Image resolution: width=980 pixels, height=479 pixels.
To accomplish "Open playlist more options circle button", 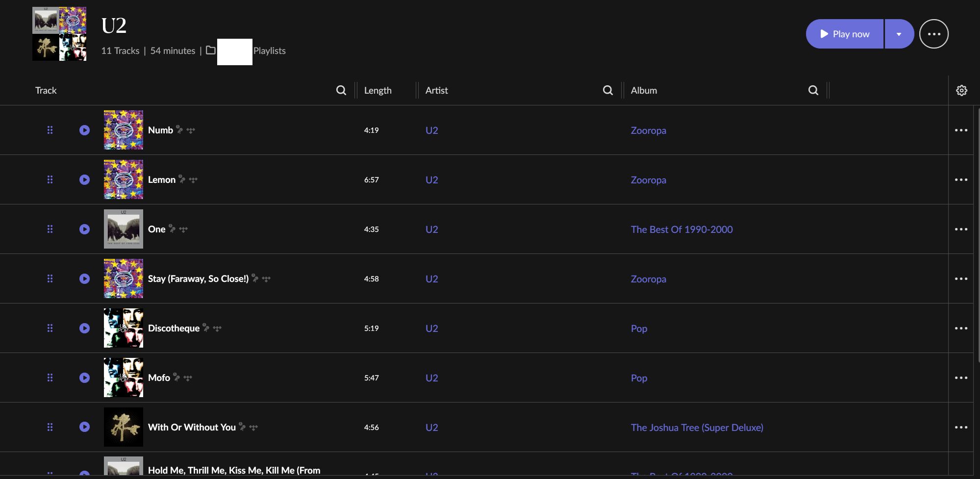I will tap(934, 34).
